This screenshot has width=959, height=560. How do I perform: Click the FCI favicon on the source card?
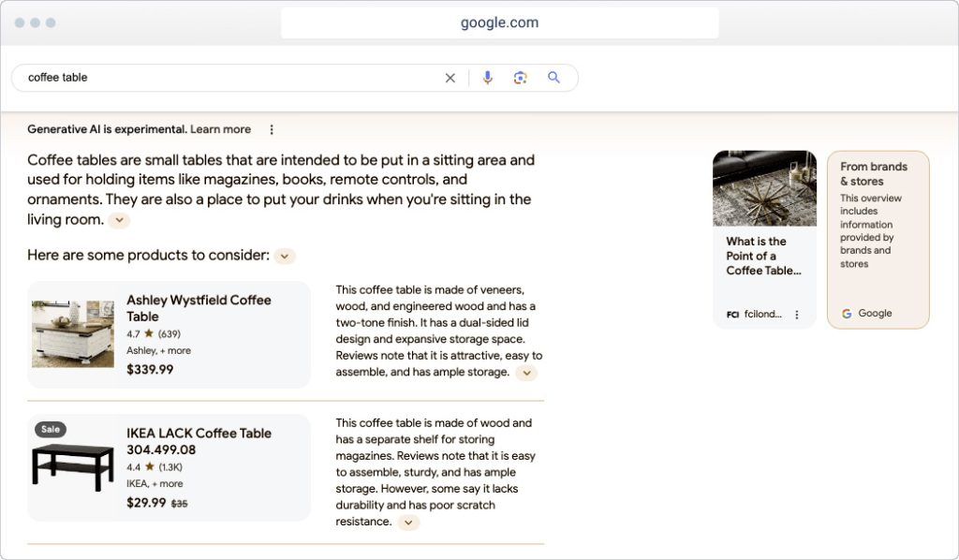click(731, 314)
